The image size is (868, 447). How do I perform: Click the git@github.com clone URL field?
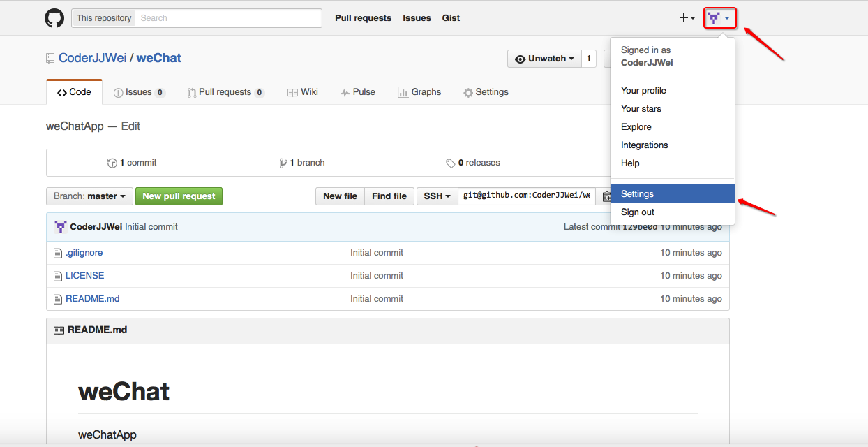point(527,196)
